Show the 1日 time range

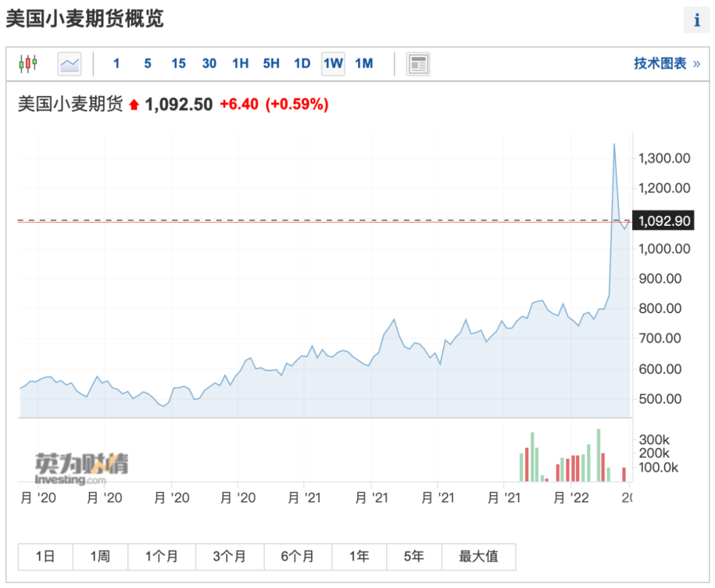[45, 557]
